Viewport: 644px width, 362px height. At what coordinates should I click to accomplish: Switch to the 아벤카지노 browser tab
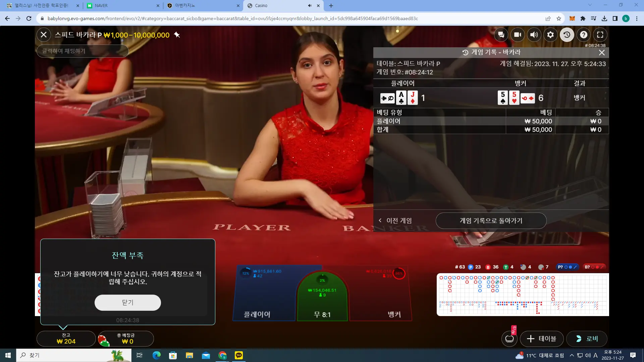click(x=203, y=5)
